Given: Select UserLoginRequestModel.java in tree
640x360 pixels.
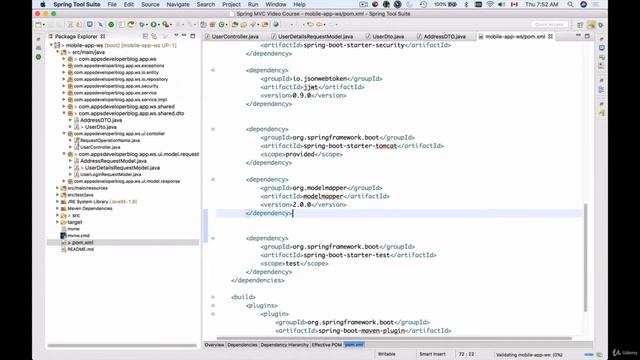Looking at the screenshot, I should [x=111, y=174].
